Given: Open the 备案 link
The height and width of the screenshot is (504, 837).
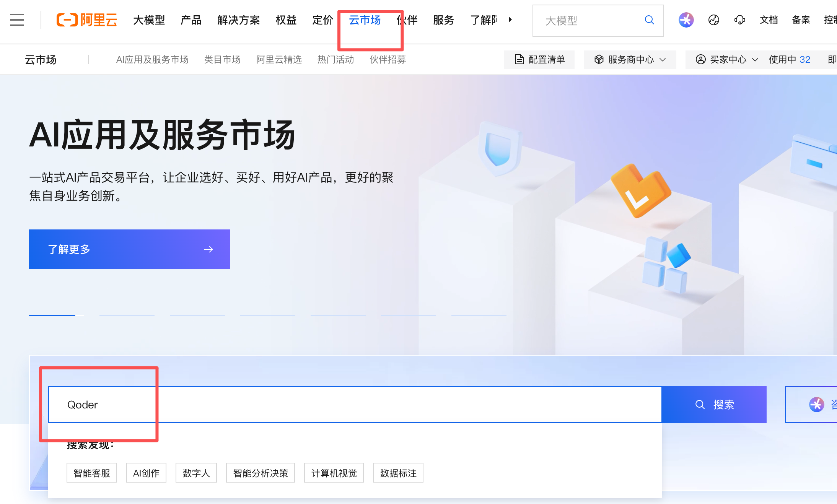Looking at the screenshot, I should click(x=801, y=20).
